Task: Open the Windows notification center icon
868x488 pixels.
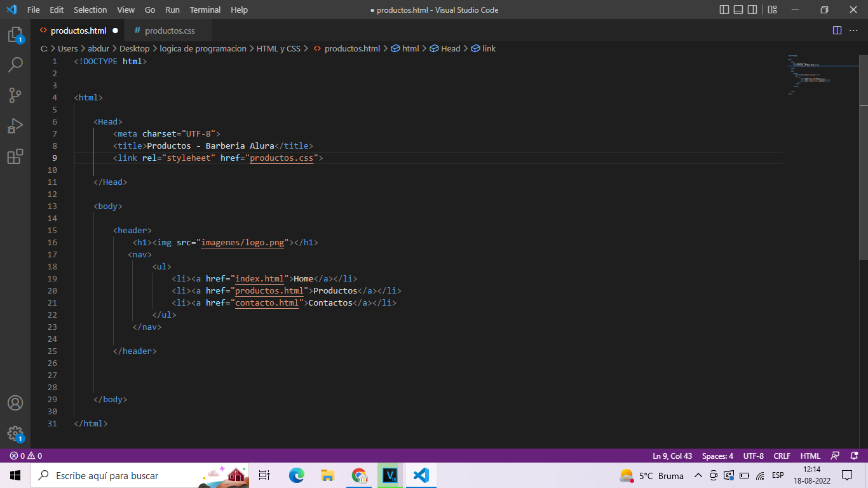Action: click(847, 475)
